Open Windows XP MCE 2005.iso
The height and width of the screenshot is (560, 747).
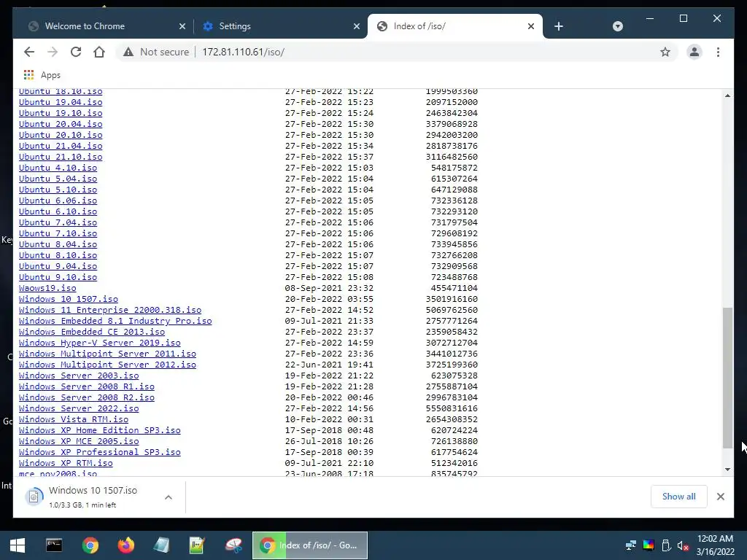click(79, 441)
